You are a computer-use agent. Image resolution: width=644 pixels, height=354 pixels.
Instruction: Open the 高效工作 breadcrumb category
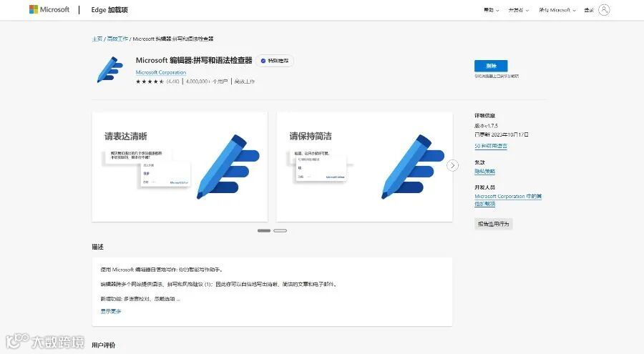point(117,39)
